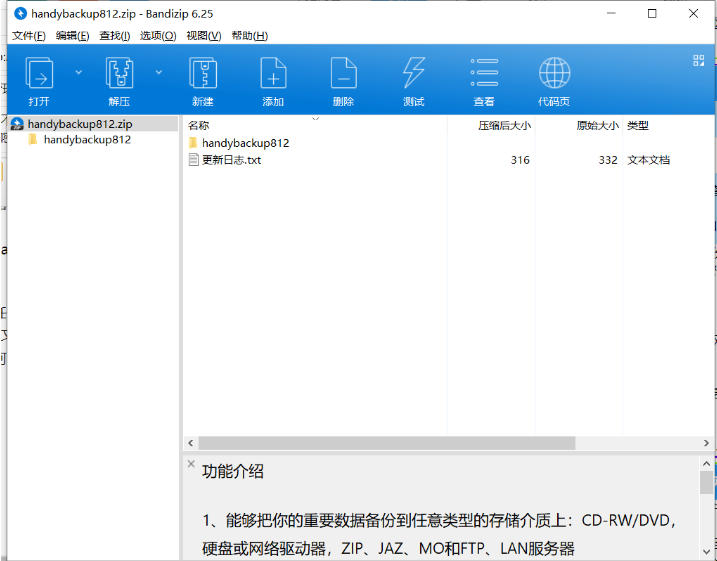Sort by Compressed size (压缩后大小) column
Screen dimensions: 717x561
click(x=504, y=125)
